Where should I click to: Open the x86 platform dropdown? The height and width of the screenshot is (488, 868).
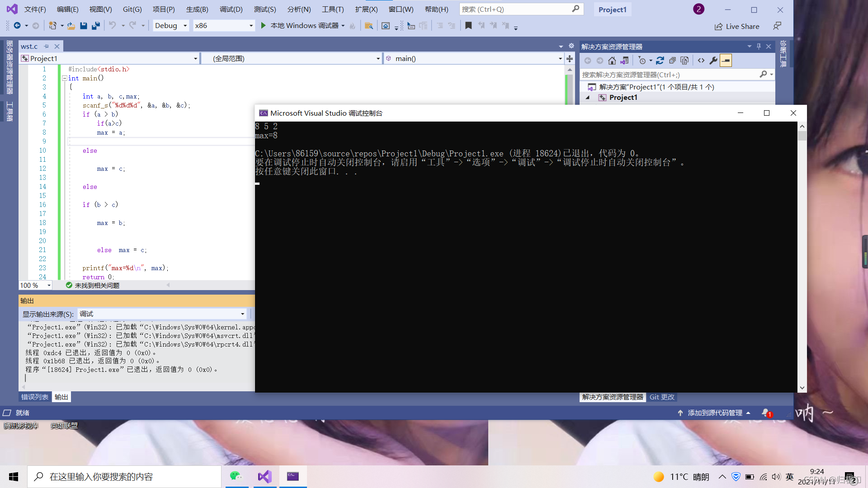(224, 26)
